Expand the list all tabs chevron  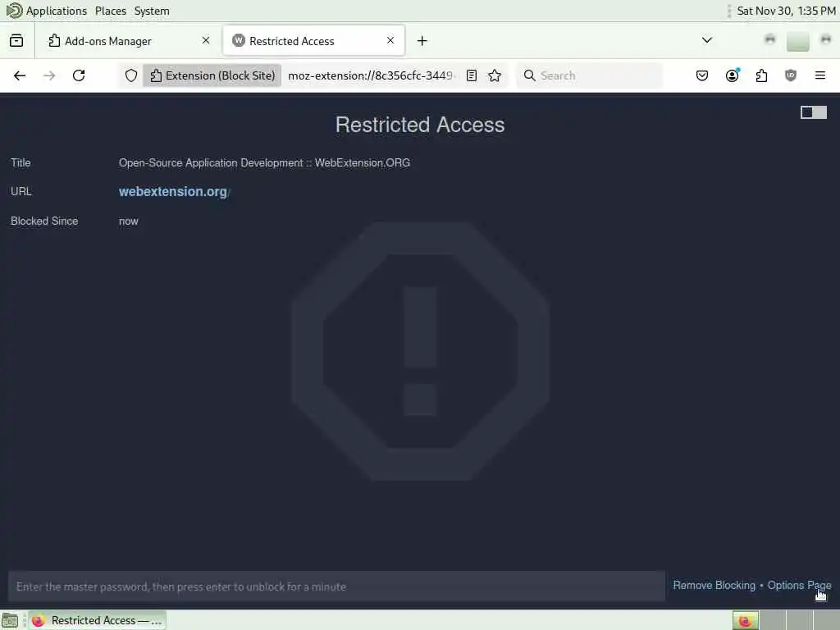pyautogui.click(x=707, y=40)
